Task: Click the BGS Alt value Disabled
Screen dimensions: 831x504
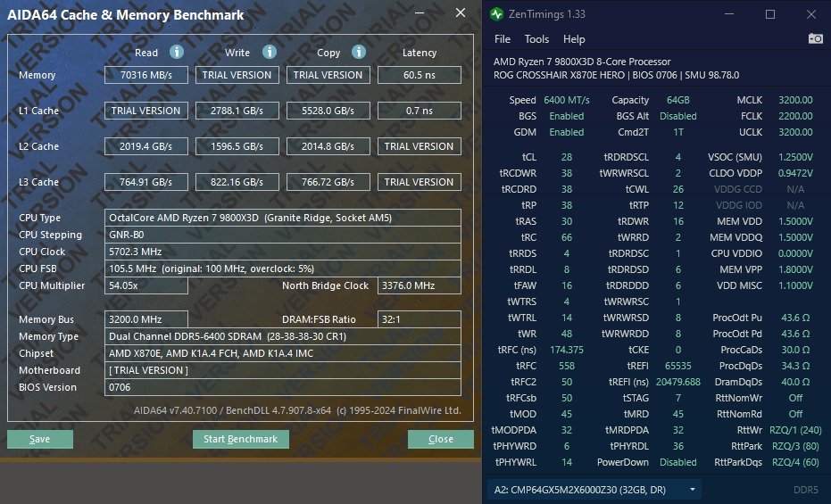Action: pyautogui.click(x=677, y=116)
